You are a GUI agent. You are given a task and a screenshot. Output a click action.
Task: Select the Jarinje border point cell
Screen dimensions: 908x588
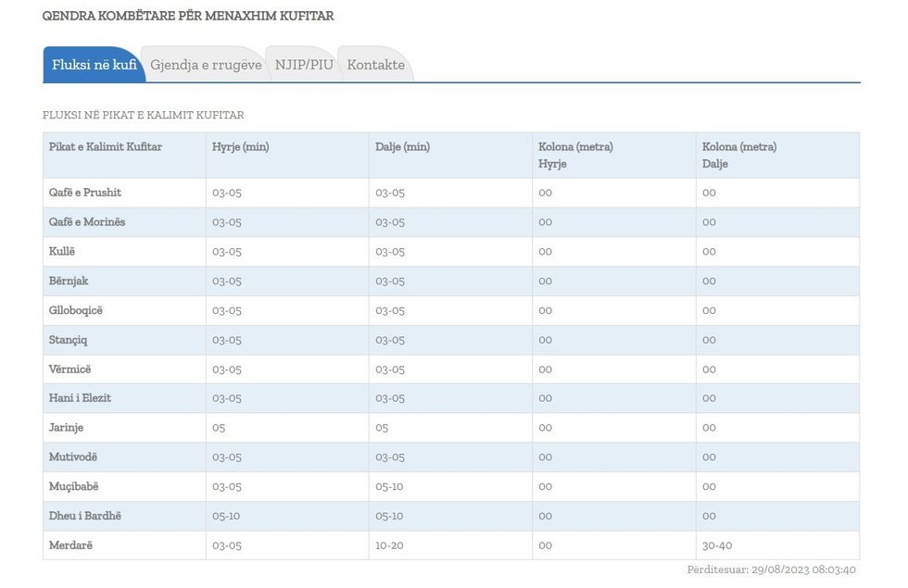(66, 428)
